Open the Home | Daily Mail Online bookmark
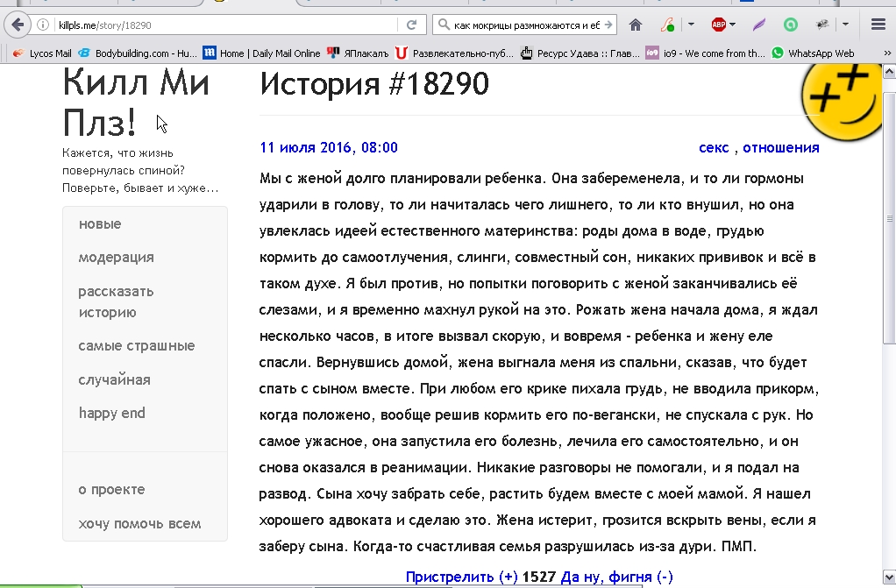This screenshot has width=896, height=588. coord(262,53)
